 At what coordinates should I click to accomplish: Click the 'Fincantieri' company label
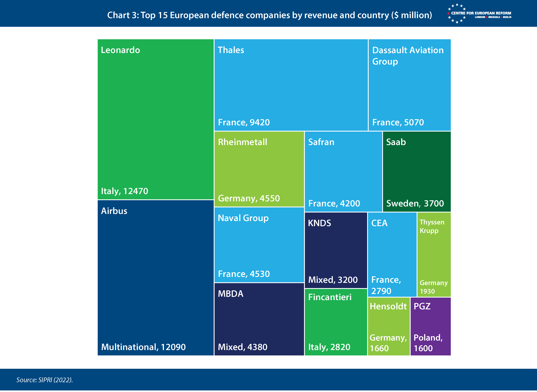point(330,297)
